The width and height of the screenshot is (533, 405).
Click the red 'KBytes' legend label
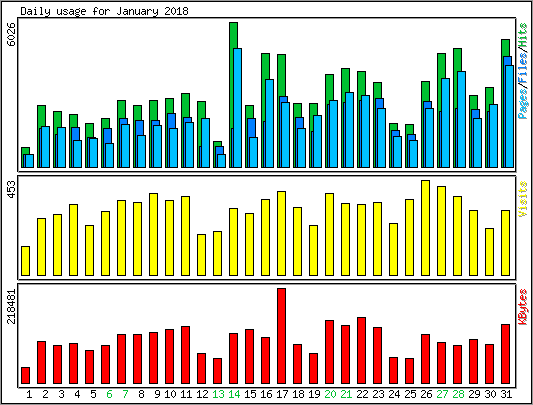522,307
